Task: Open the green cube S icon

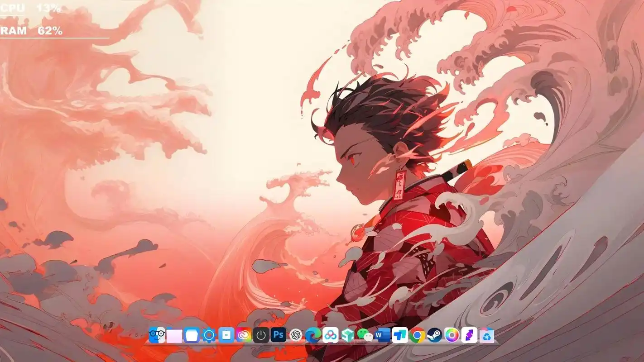Action: [x=348, y=335]
